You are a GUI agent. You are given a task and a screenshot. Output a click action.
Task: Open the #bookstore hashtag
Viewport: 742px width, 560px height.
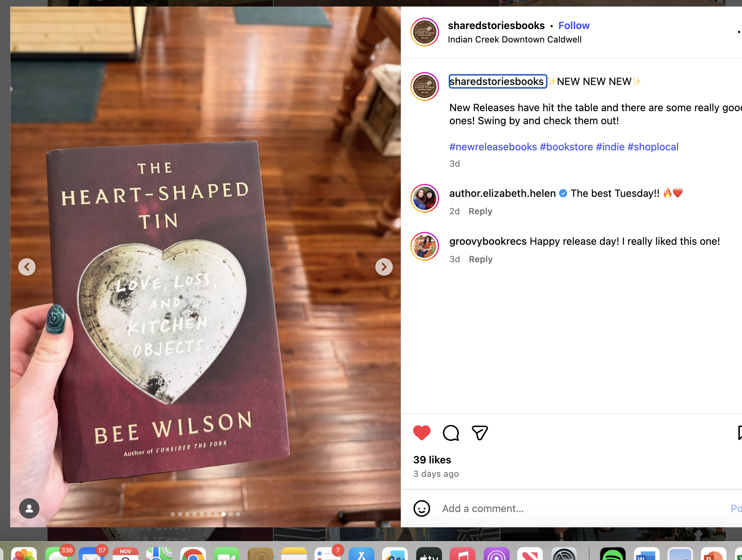click(566, 147)
